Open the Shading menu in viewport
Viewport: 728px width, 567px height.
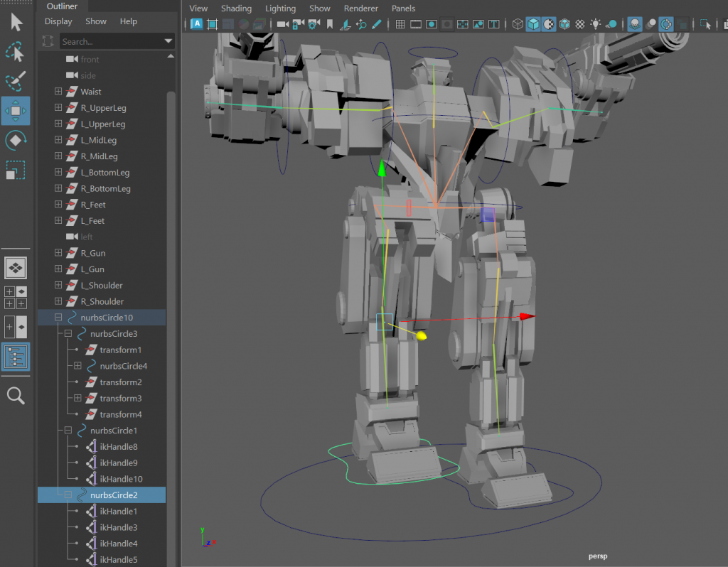coord(236,9)
